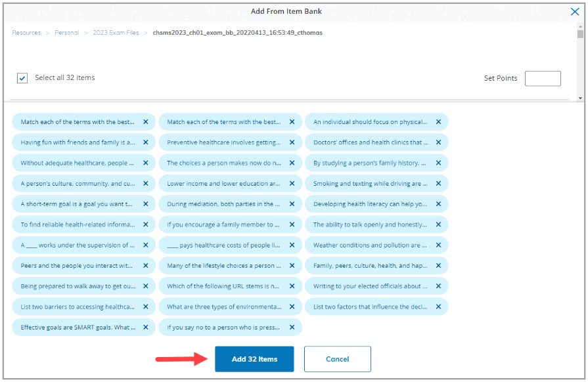
Task: Remove 'Writing to your elected officials' item
Action: 438,286
